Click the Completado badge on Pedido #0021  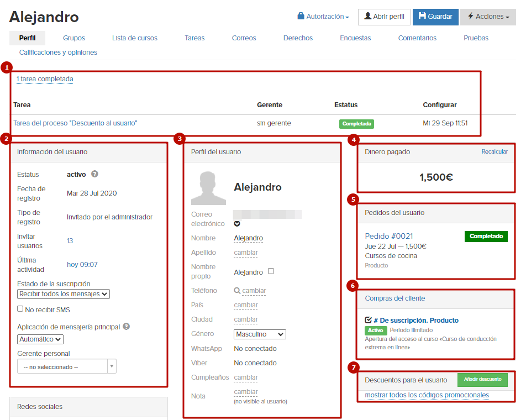pyautogui.click(x=486, y=236)
